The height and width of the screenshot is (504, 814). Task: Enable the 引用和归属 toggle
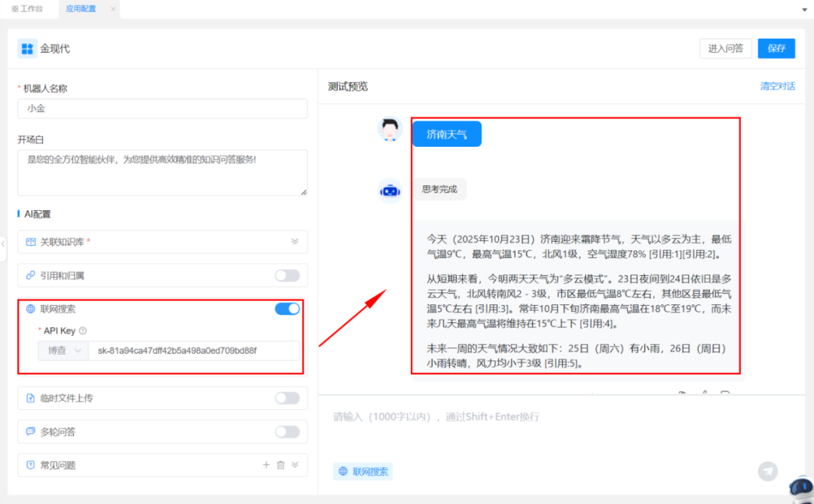pyautogui.click(x=287, y=276)
